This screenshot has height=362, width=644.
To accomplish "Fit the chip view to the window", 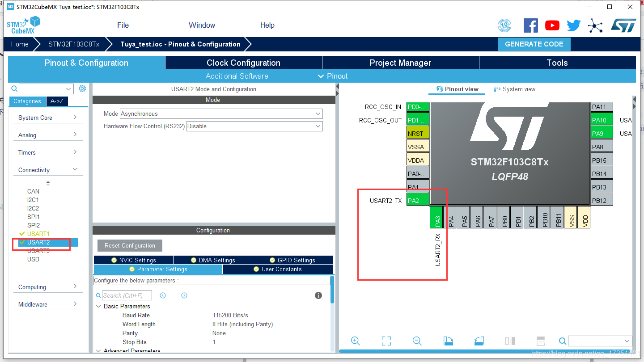I will [x=386, y=341].
